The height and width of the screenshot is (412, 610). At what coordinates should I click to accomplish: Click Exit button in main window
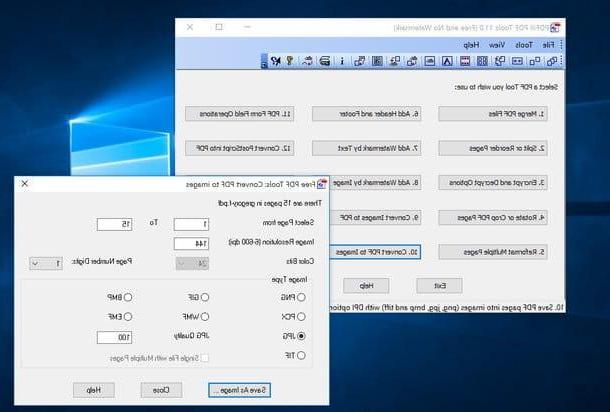point(439,286)
